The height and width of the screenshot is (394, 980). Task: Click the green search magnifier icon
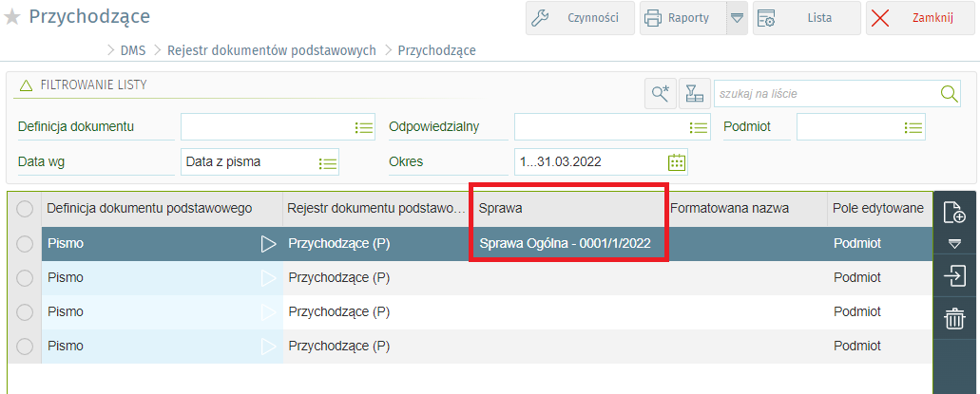click(948, 93)
